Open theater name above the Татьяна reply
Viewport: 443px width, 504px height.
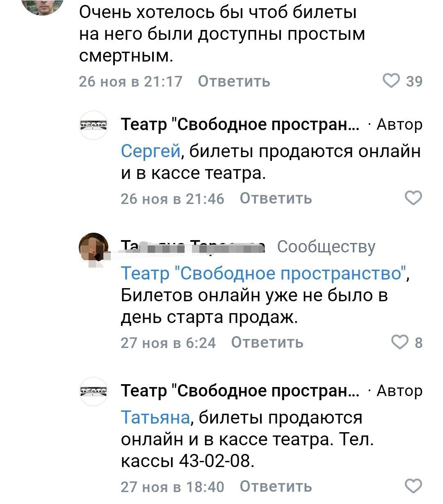[x=240, y=390]
